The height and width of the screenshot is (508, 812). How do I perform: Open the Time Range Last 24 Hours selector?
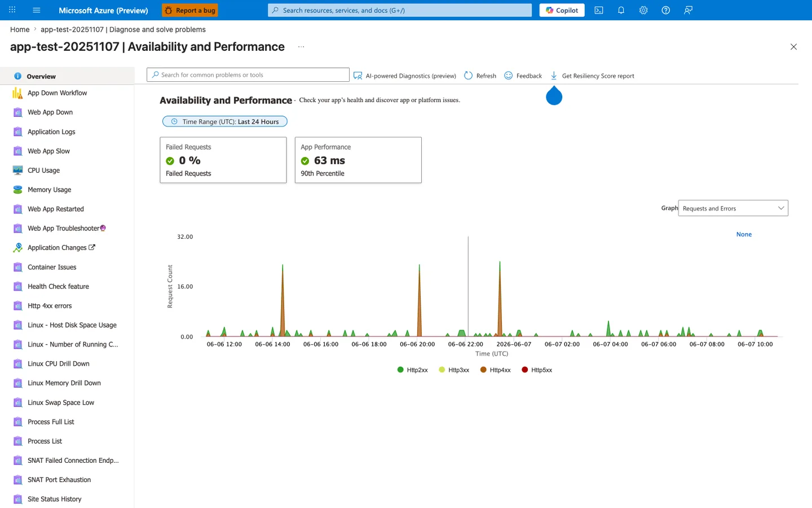click(x=224, y=121)
